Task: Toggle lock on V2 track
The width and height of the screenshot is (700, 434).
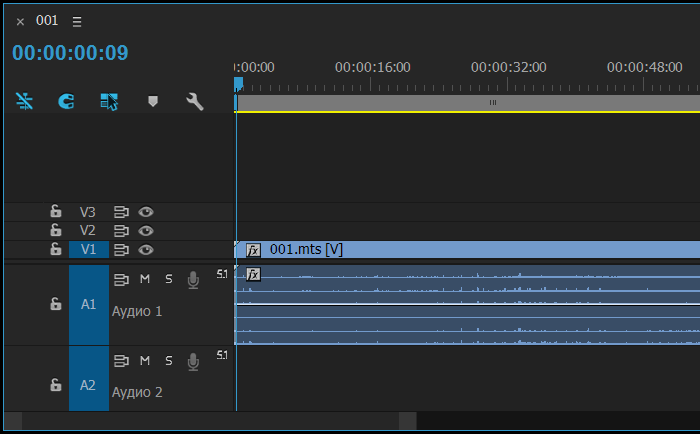Action: point(55,230)
